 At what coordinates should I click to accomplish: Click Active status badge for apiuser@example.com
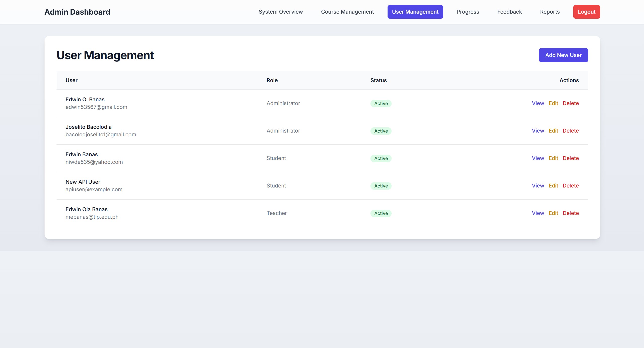click(381, 186)
